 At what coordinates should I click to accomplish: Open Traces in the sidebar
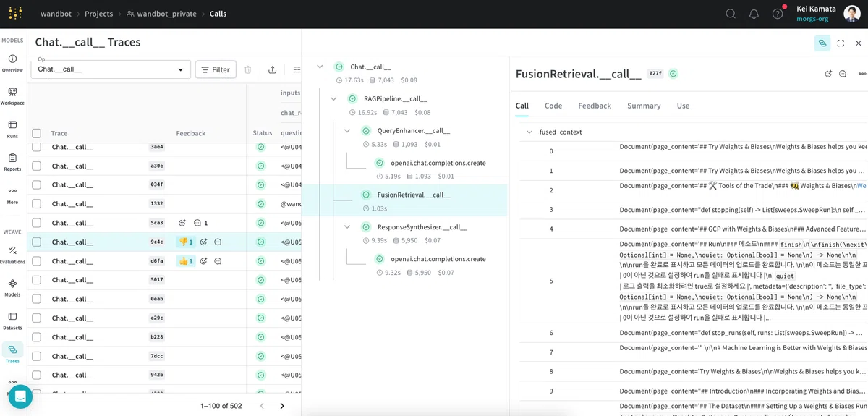pos(12,353)
